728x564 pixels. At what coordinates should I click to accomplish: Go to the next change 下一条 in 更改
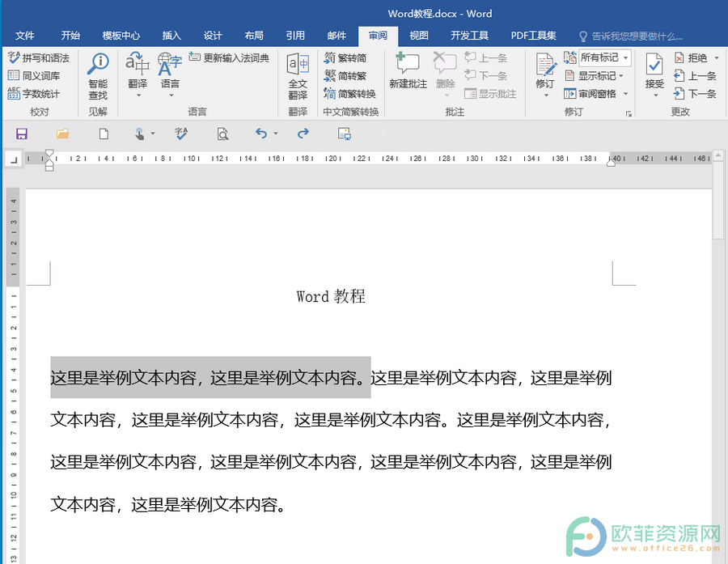pyautogui.click(x=695, y=93)
